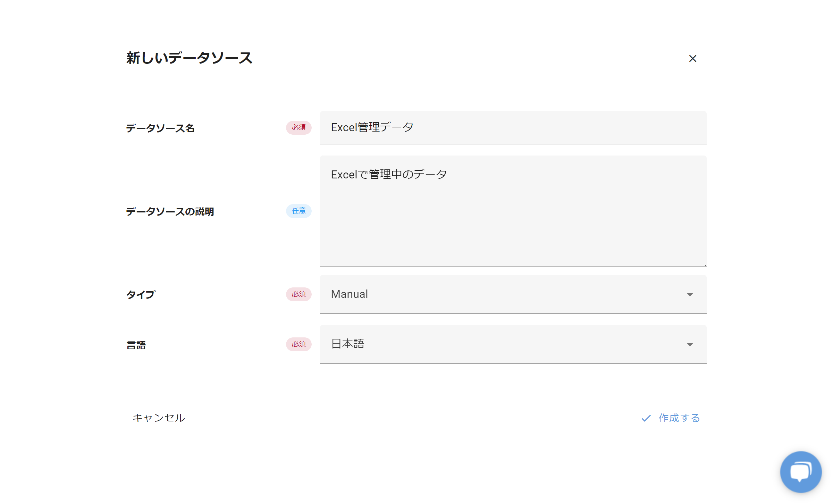Click the 必須 badge next to タイプ
This screenshot has width=833, height=504.
point(298,294)
